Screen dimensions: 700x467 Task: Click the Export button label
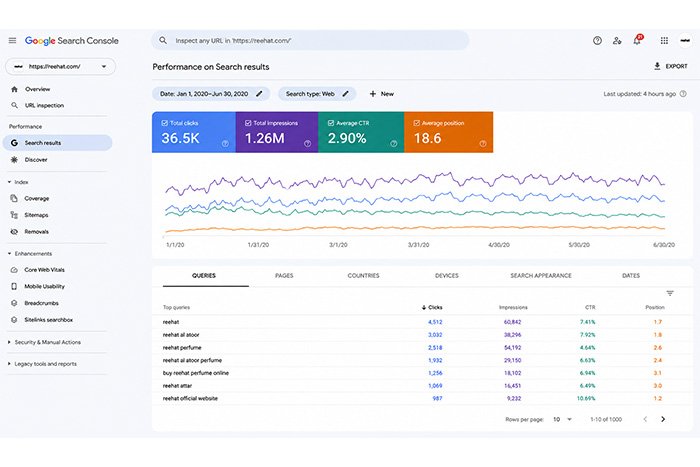[x=676, y=66]
